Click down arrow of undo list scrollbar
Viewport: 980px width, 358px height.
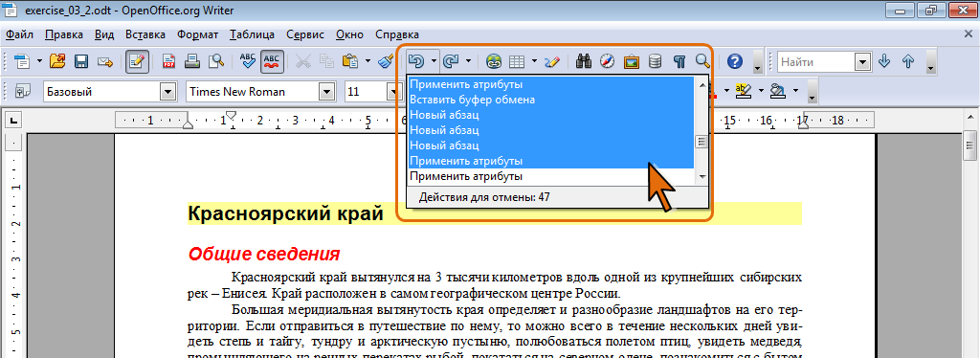(x=702, y=177)
